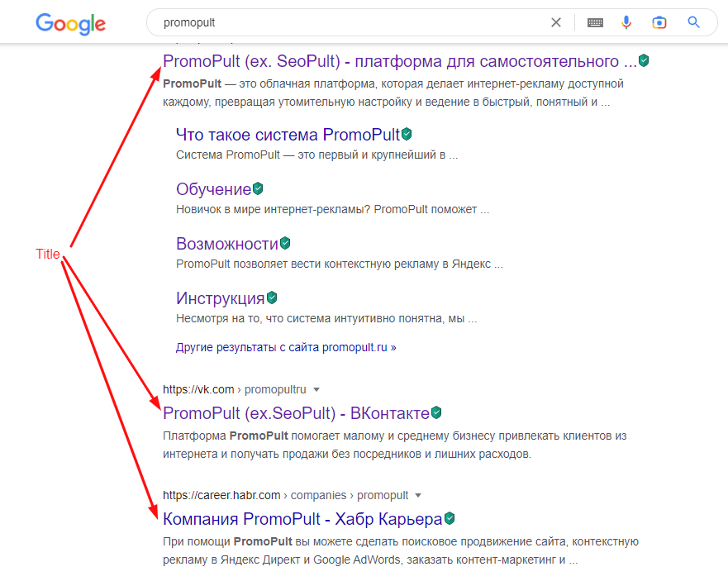Expand the options arrow beside the career.habr.com URL

(x=418, y=495)
